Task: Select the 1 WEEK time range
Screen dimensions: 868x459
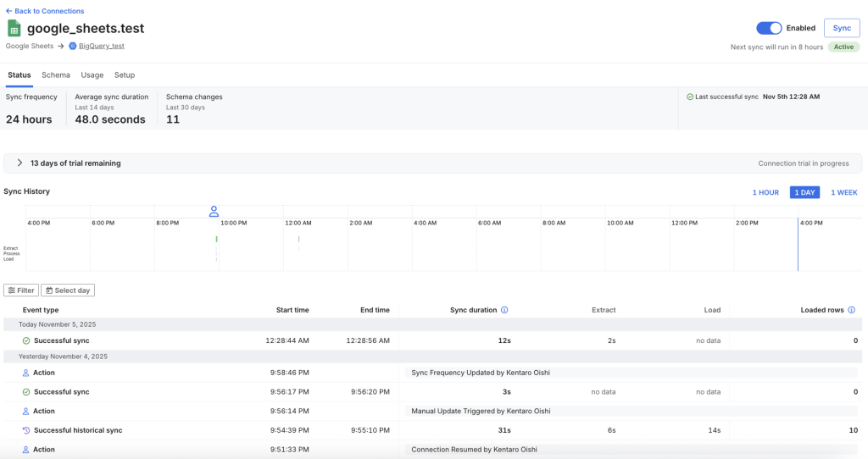Action: coord(843,192)
